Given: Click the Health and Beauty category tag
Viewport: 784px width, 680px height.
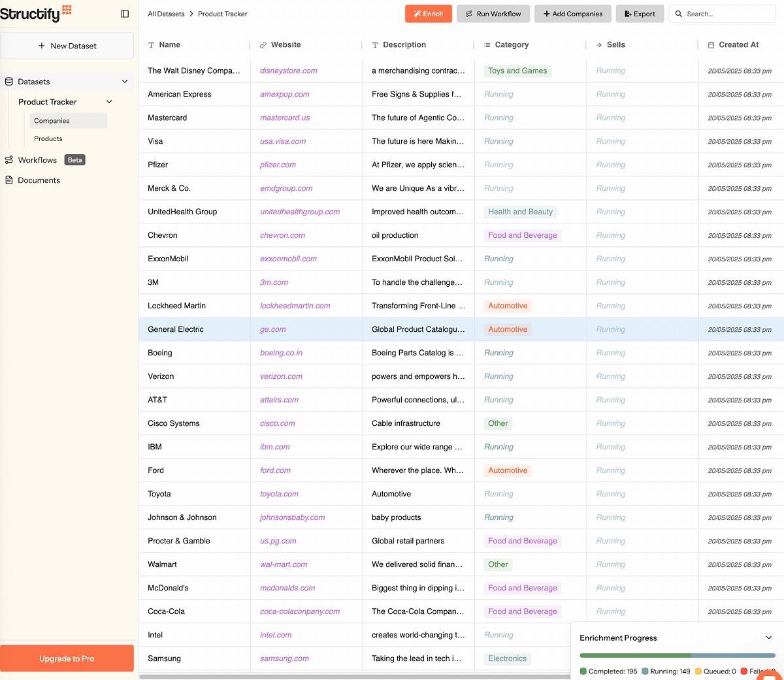Looking at the screenshot, I should click(520, 212).
